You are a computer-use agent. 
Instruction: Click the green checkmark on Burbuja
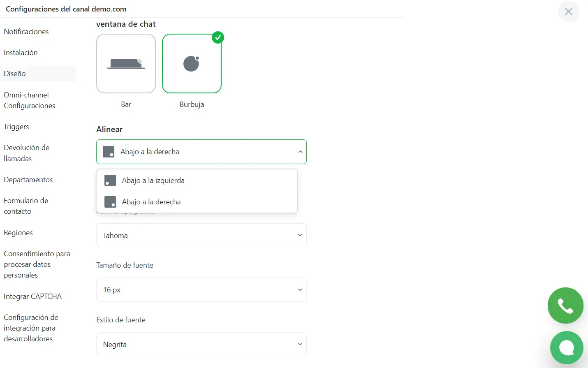[x=218, y=37]
